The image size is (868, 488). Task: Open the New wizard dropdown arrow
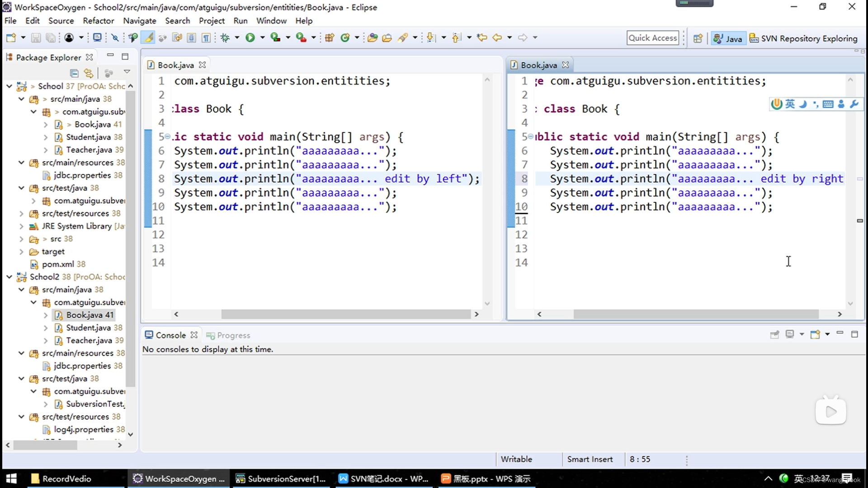click(23, 38)
